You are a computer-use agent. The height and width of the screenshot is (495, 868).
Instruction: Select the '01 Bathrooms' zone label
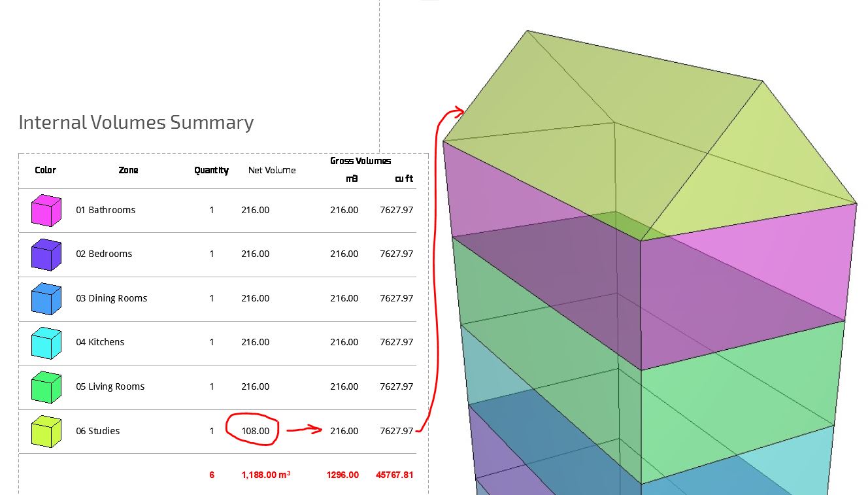pos(105,210)
